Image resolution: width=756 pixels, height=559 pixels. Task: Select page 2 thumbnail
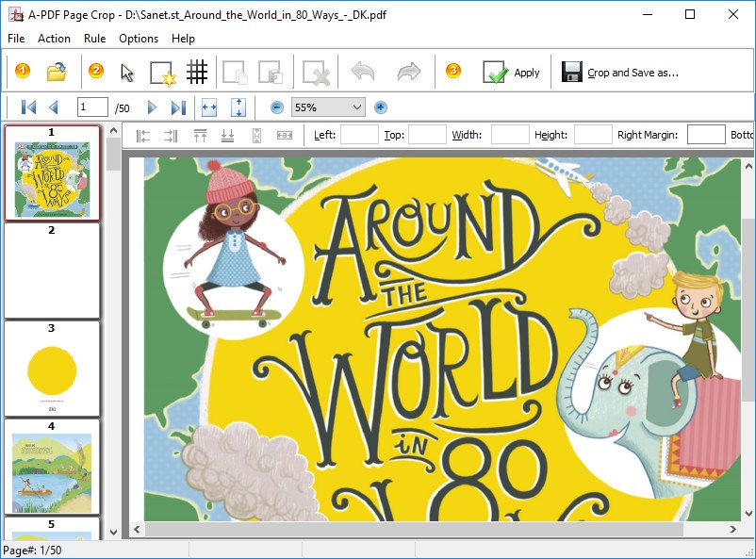[52, 271]
